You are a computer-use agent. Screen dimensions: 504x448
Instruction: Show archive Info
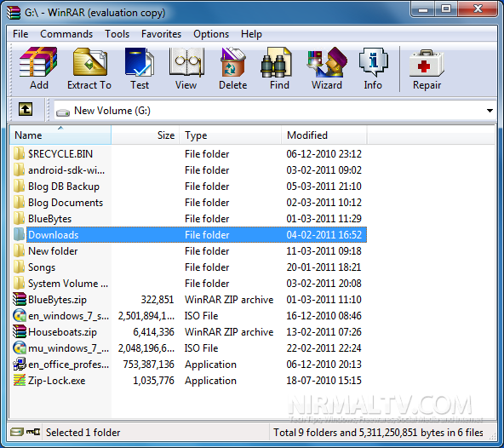point(373,62)
